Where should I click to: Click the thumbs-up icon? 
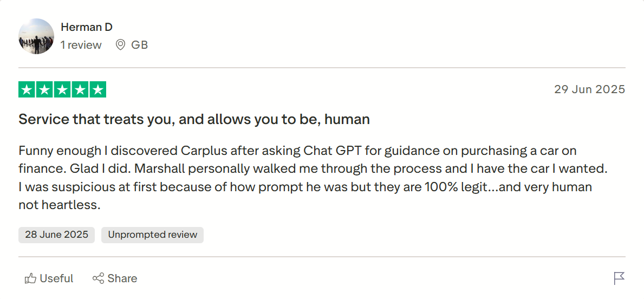tap(31, 278)
